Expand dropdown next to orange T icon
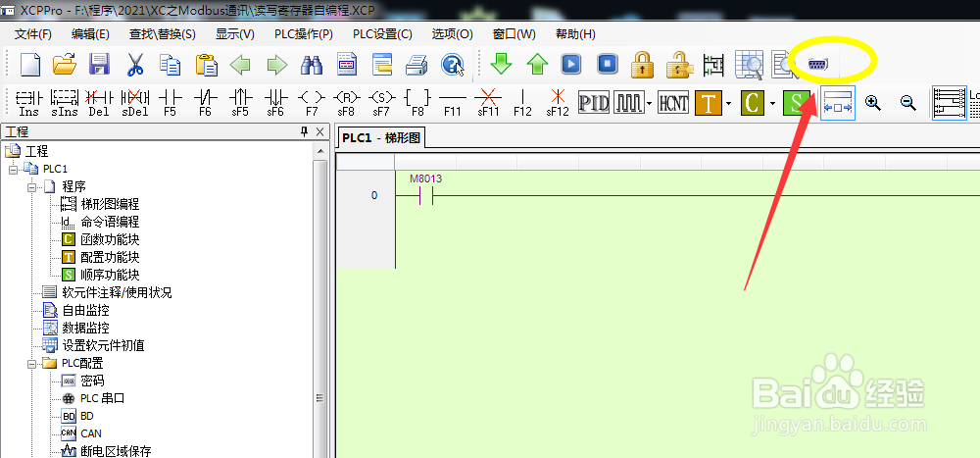 729,103
